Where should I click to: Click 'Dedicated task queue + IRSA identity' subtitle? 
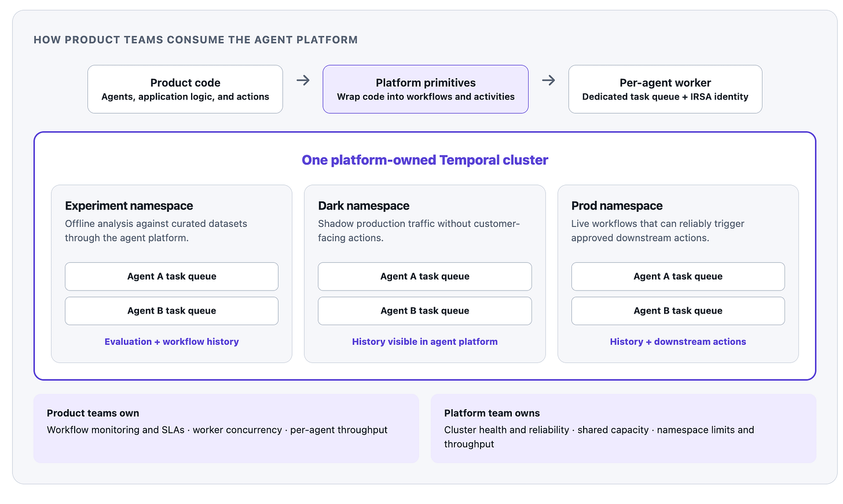665,97
